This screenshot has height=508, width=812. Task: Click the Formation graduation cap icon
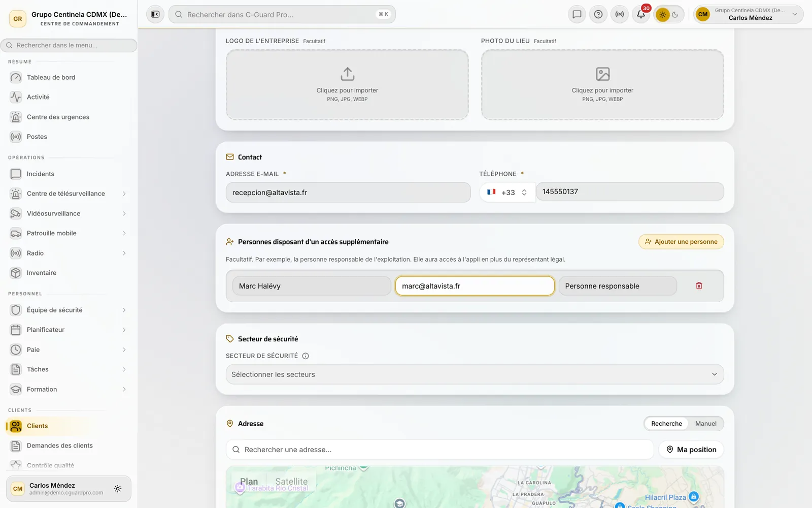(x=16, y=389)
